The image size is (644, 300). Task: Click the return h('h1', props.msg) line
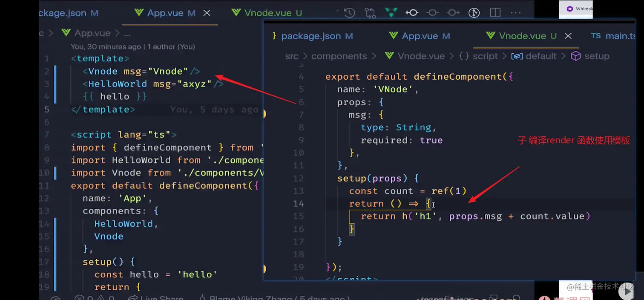(476, 216)
